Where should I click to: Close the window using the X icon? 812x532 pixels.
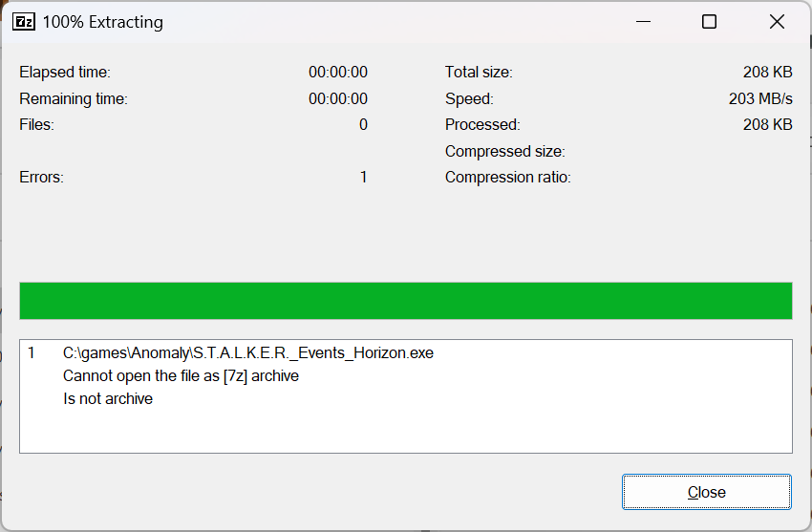pos(777,22)
